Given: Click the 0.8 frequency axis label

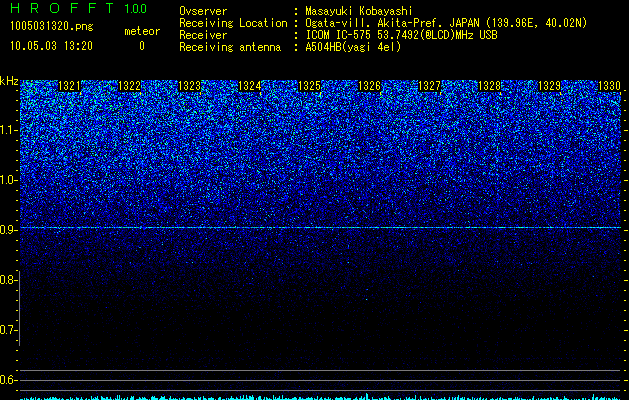Looking at the screenshot, I should pos(8,280).
